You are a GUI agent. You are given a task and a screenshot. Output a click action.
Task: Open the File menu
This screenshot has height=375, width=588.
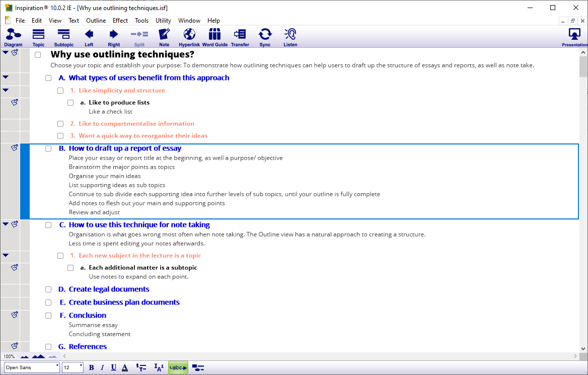pyautogui.click(x=20, y=21)
